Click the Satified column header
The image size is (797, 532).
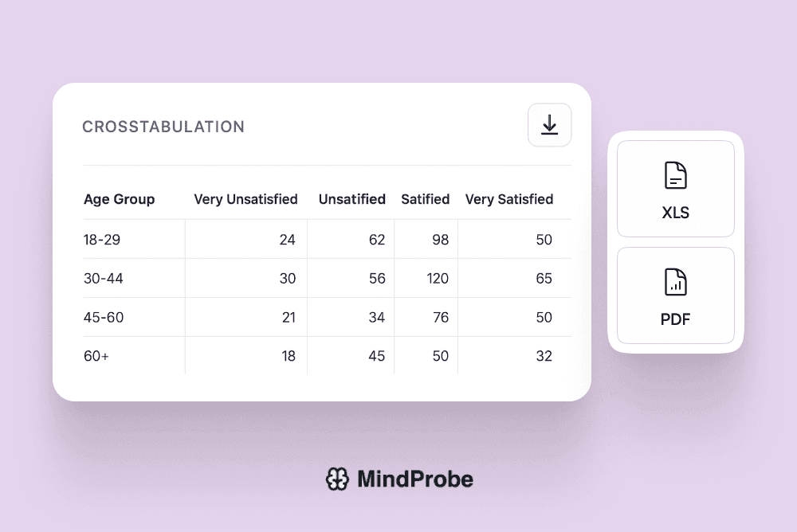pyautogui.click(x=425, y=199)
